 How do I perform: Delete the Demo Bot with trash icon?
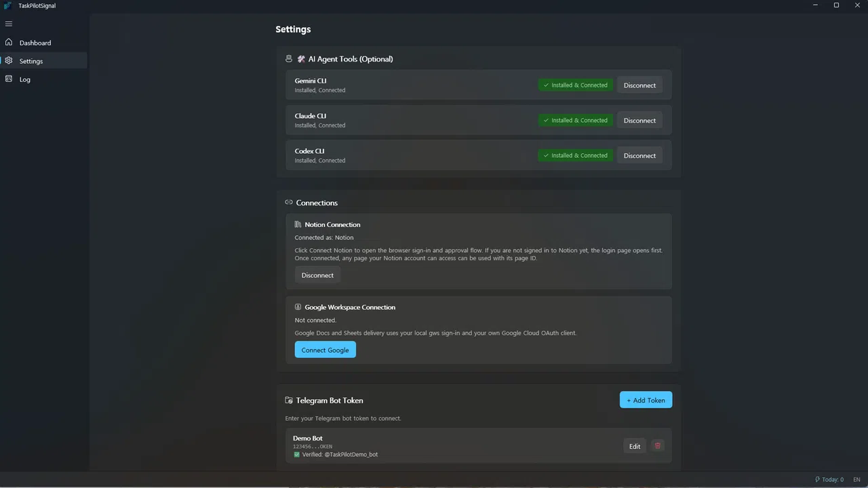pos(658,445)
